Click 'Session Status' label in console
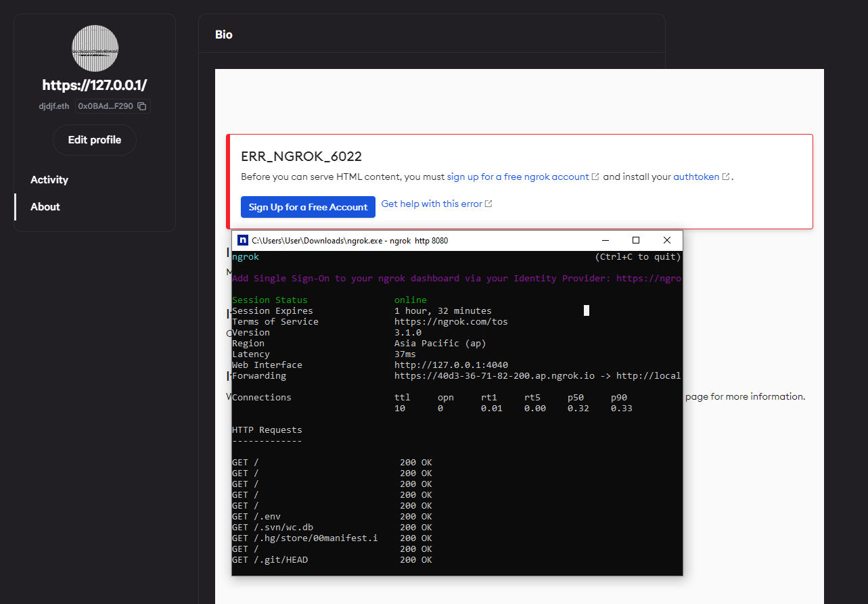The image size is (868, 604). (x=270, y=300)
